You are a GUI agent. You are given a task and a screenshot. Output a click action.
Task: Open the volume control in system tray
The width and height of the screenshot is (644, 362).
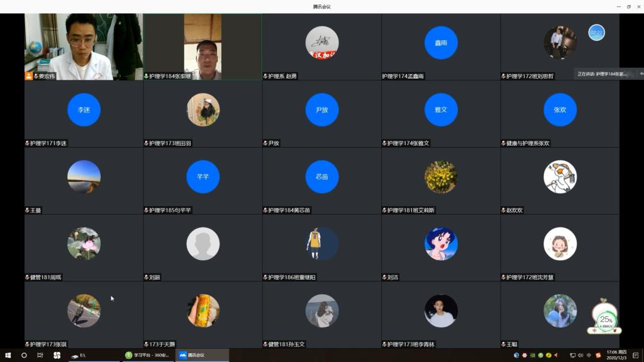point(580,355)
